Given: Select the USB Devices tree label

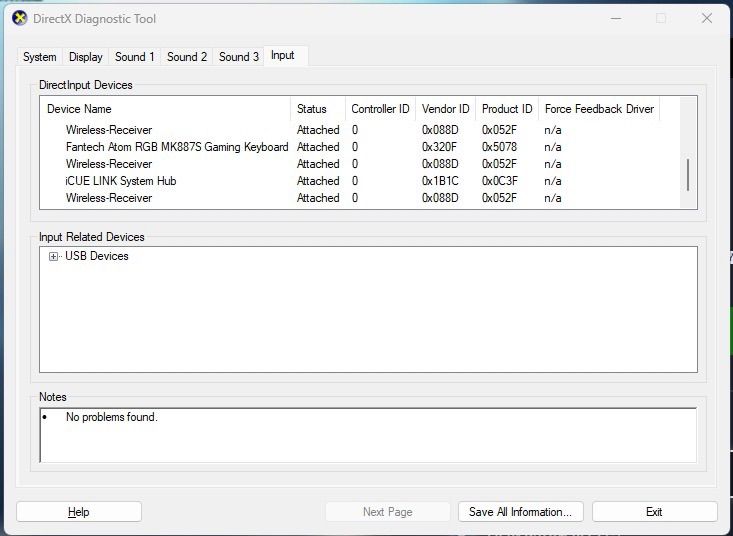Looking at the screenshot, I should tap(97, 257).
